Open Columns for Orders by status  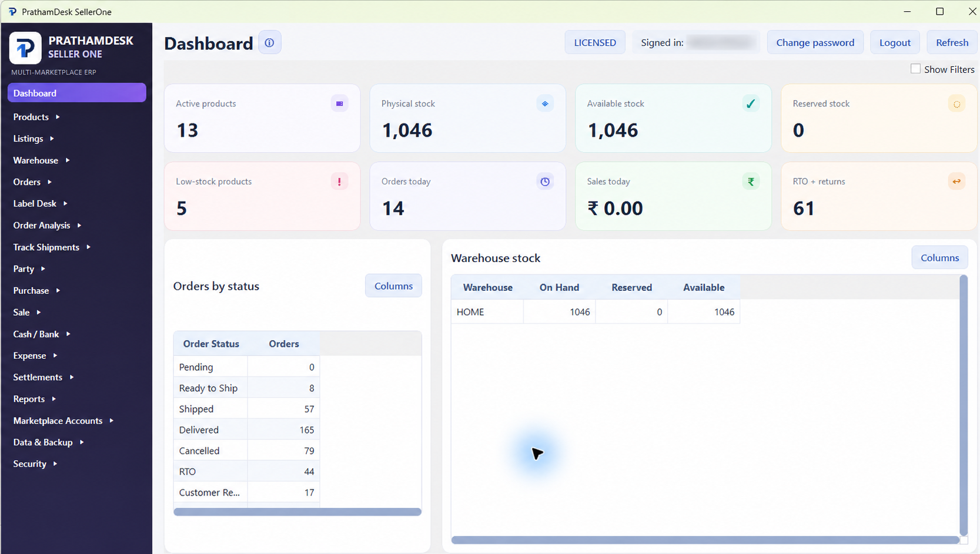(x=393, y=286)
